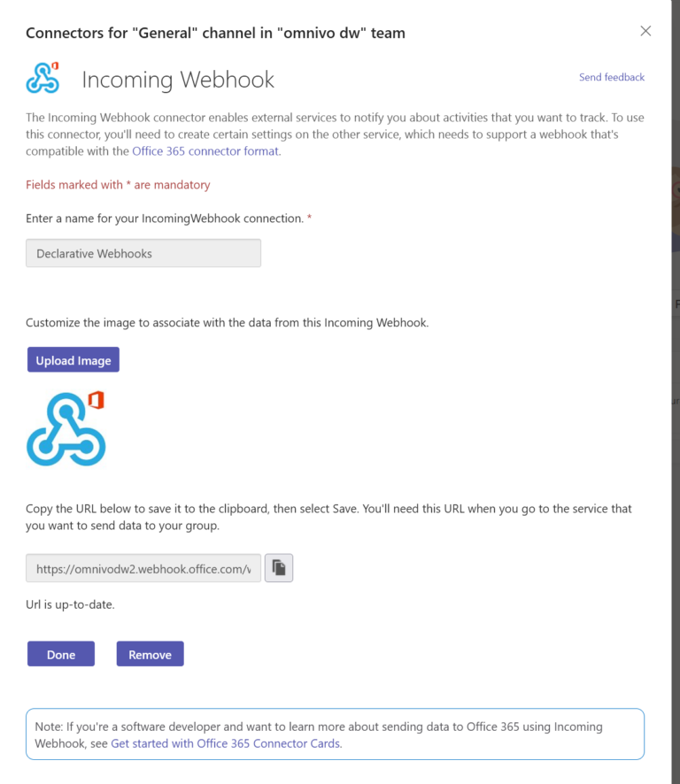Select the Incoming Webhook heading text

point(177,80)
